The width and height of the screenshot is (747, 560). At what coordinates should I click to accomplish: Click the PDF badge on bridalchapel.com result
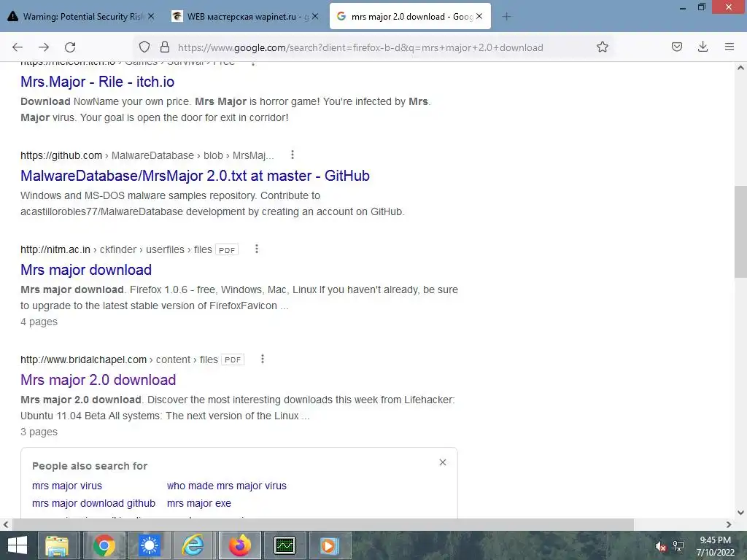(233, 359)
